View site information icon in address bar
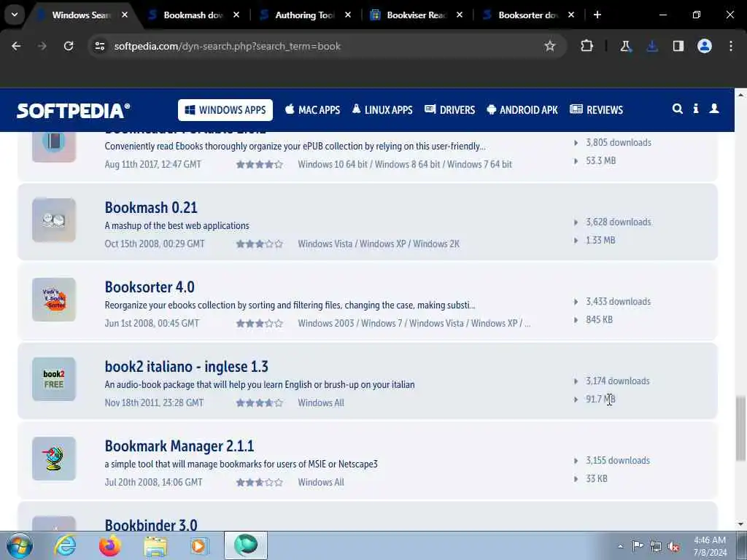This screenshot has width=747, height=560. click(99, 46)
